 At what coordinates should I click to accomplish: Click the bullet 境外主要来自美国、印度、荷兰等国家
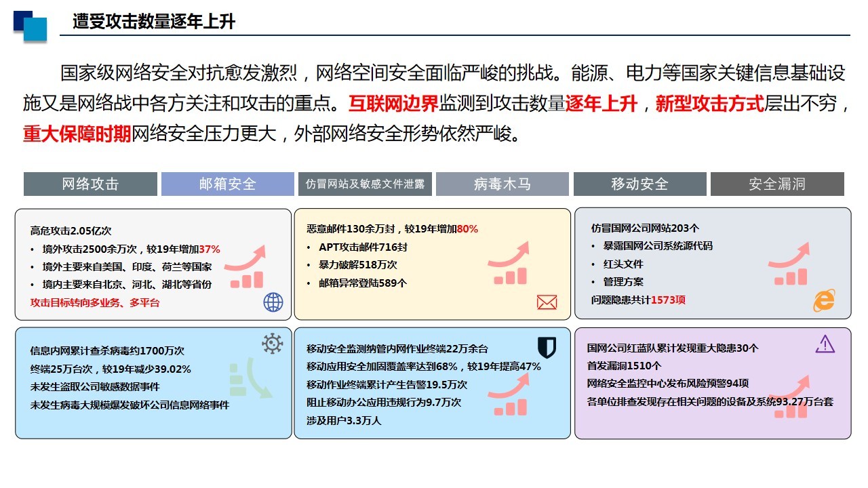pos(121,267)
